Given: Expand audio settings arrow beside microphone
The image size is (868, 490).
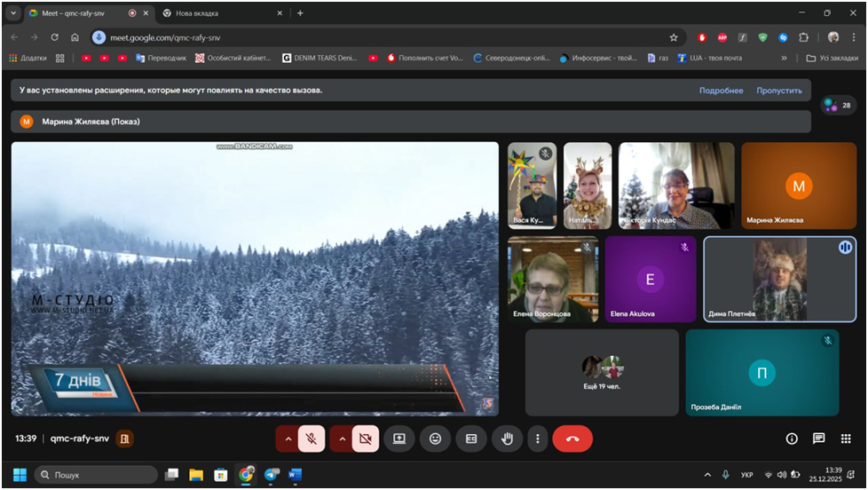Looking at the screenshot, I should coord(288,439).
